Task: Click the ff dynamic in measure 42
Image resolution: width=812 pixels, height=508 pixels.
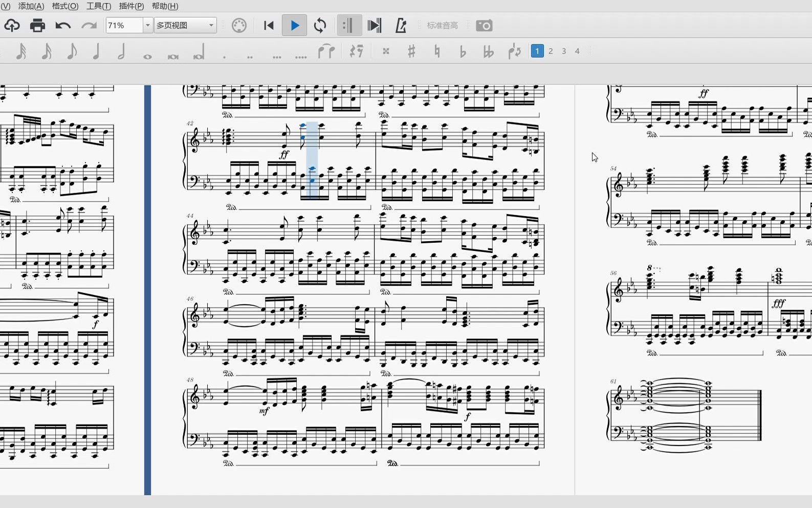Action: point(284,154)
